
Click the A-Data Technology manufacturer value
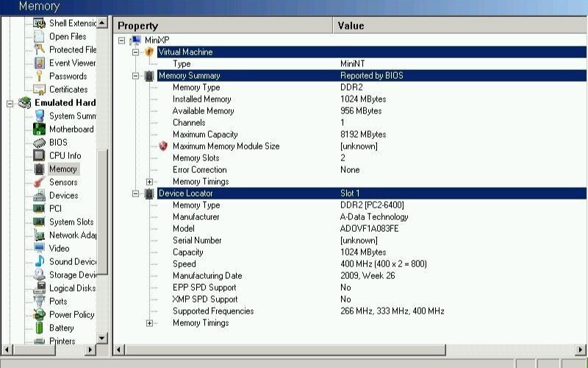tap(374, 217)
